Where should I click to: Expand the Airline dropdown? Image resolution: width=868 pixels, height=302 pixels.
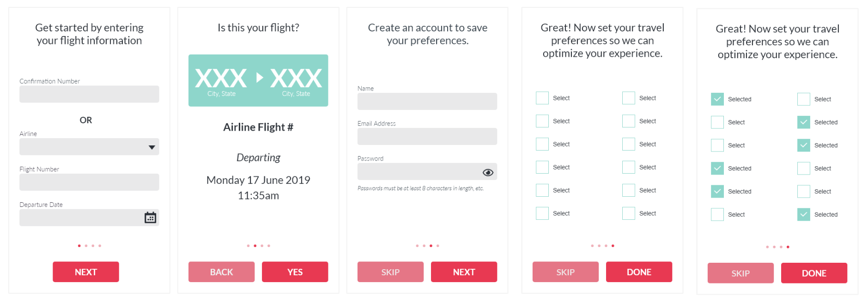(x=152, y=147)
